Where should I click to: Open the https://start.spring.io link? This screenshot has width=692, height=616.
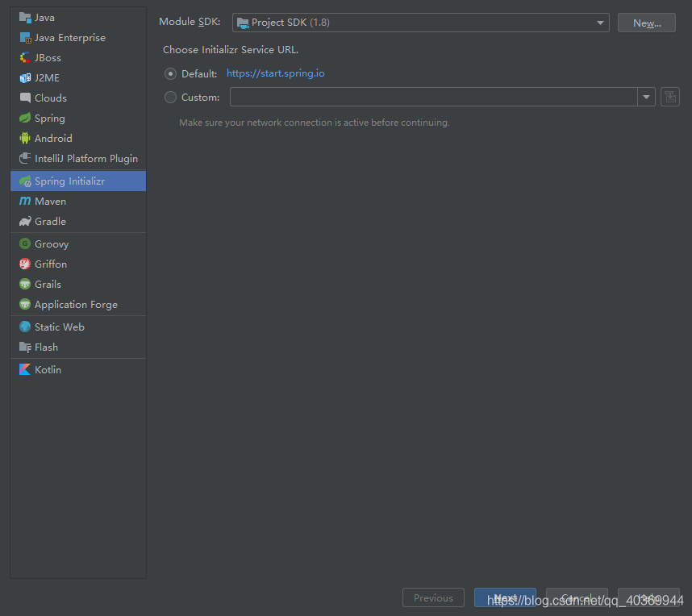point(275,73)
